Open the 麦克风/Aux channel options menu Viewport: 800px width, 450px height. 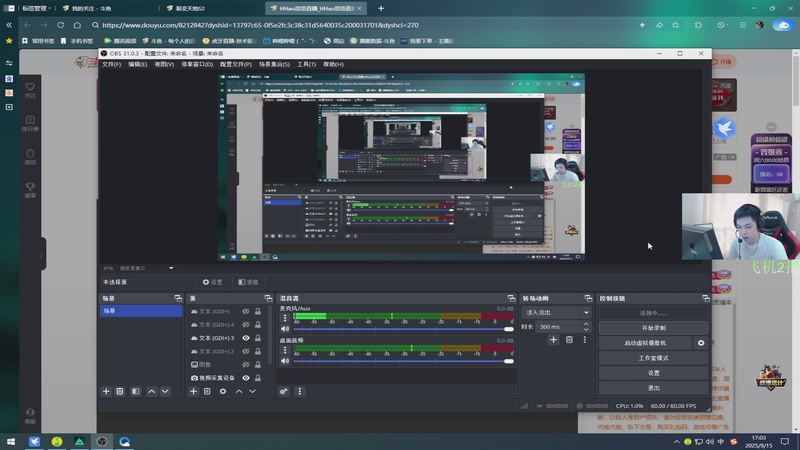[285, 318]
